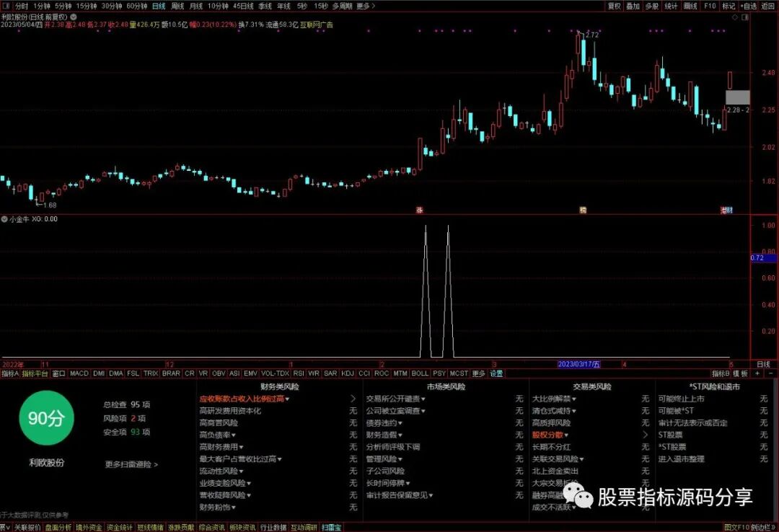Switch to the 60分钟 period
The height and width of the screenshot is (532, 779).
pyautogui.click(x=136, y=6)
